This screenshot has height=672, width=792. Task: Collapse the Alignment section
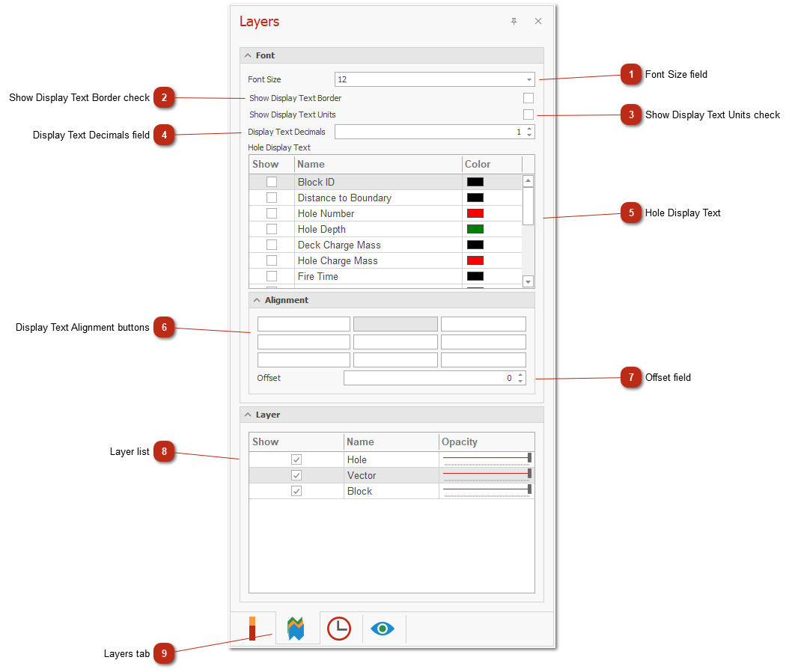pos(257,300)
